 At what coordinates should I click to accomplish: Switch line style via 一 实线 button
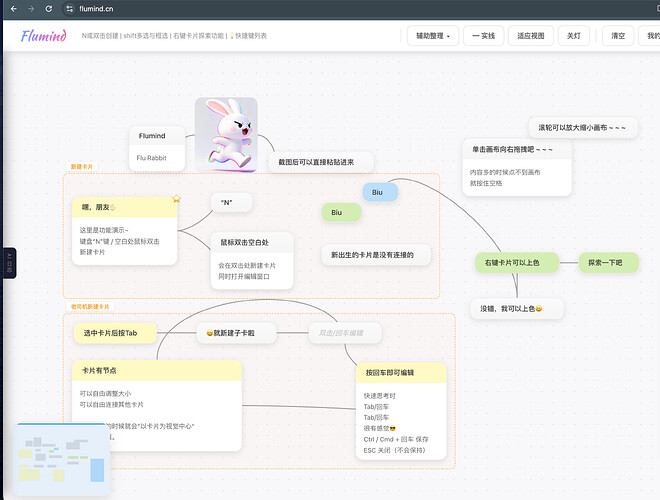point(483,36)
